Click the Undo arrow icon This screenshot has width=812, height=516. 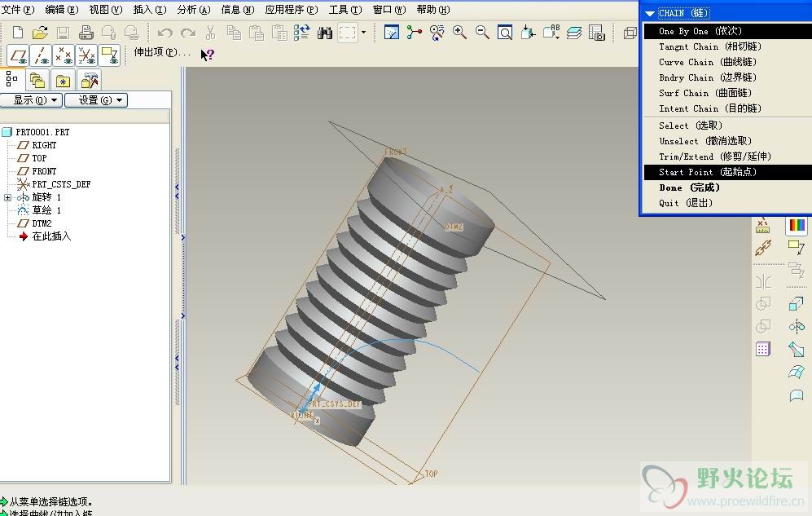coord(165,33)
